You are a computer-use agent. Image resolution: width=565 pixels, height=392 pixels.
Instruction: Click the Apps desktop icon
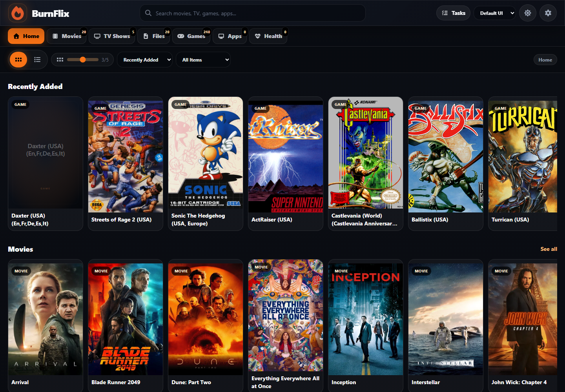(x=221, y=36)
